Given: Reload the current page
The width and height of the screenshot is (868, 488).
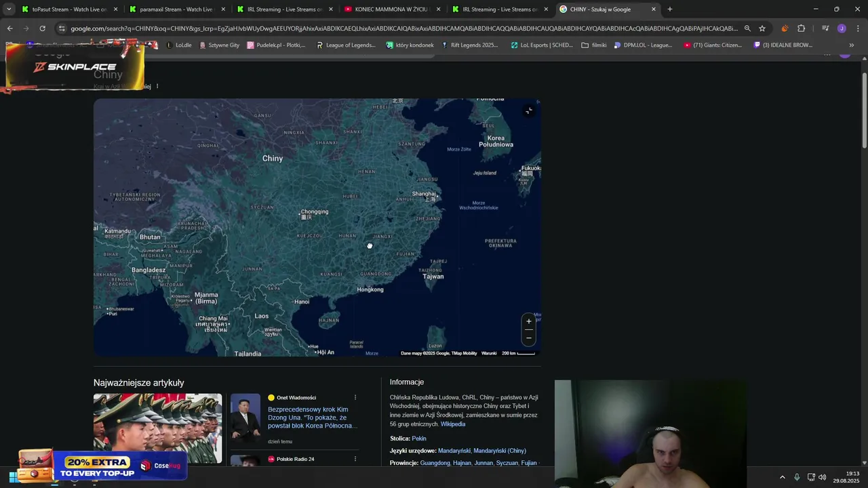Looking at the screenshot, I should pyautogui.click(x=42, y=28).
